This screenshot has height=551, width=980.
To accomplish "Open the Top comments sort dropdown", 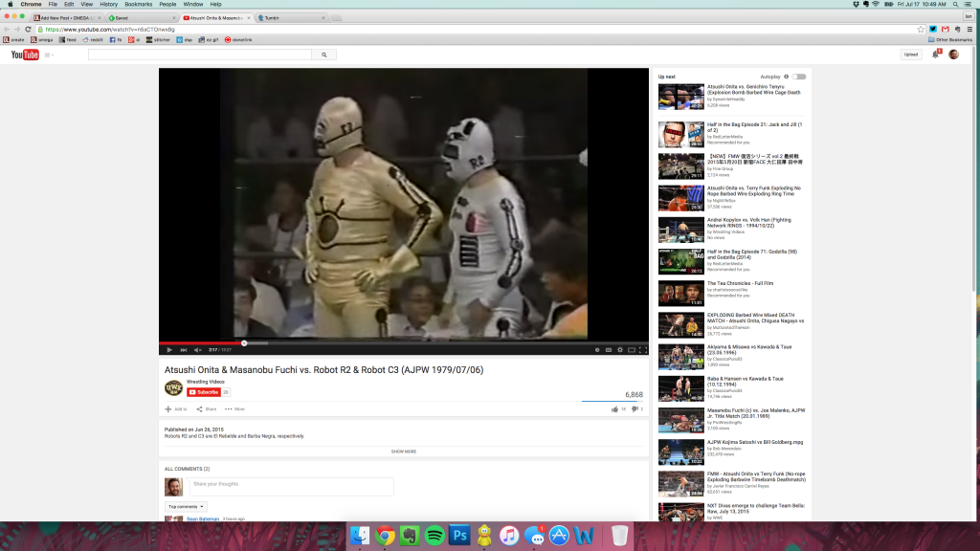I will [x=186, y=507].
